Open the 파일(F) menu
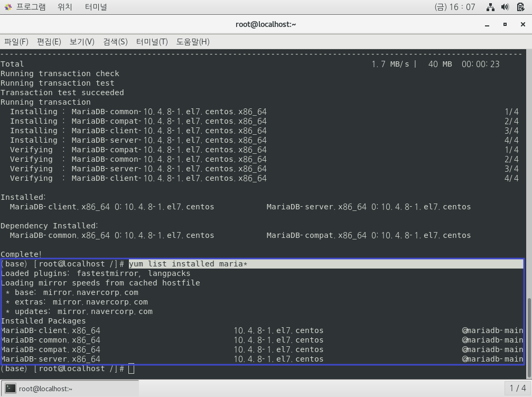The height and width of the screenshot is (397, 532). click(16, 42)
